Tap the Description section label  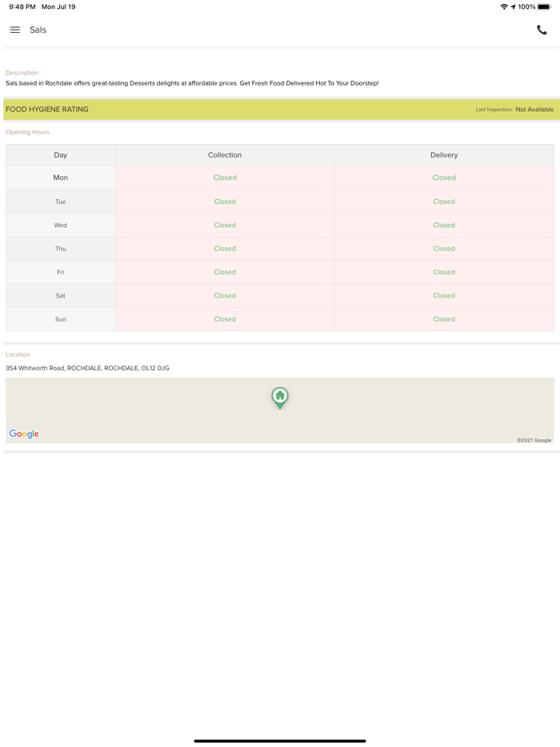point(22,73)
